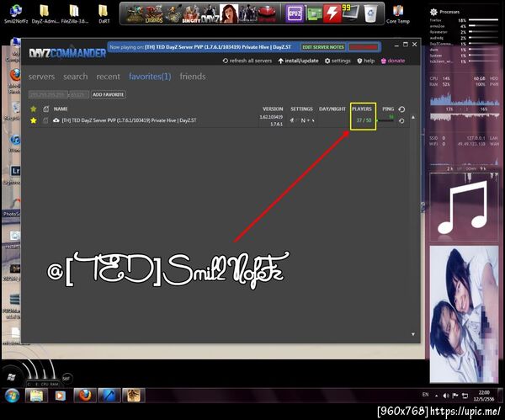Open the friends tab
The height and width of the screenshot is (420, 505).
pos(193,77)
